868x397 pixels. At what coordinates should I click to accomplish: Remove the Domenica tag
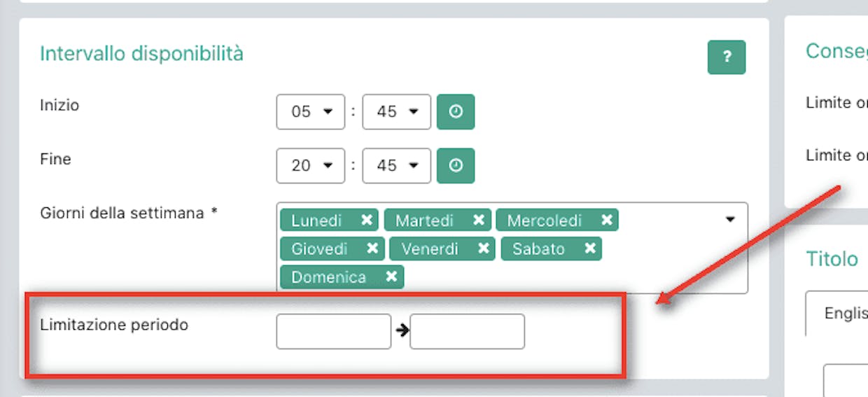tap(391, 277)
